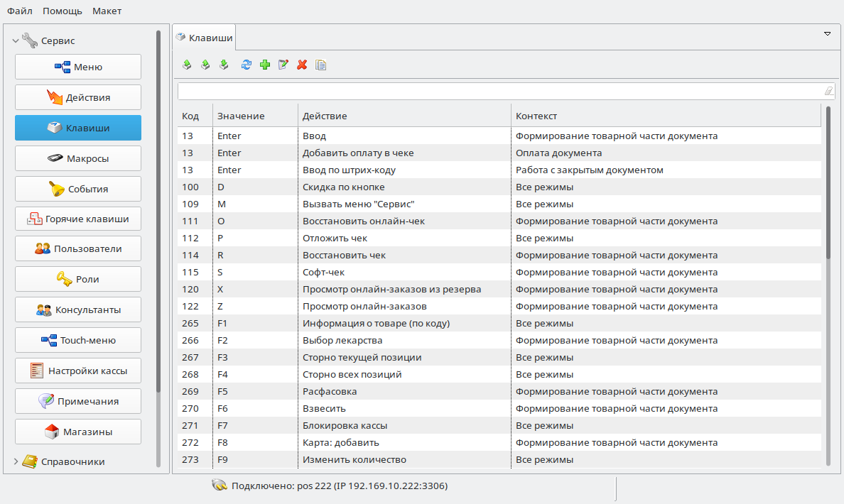
Task: Refresh the key list with the blue arrows icon
Action: click(x=247, y=65)
